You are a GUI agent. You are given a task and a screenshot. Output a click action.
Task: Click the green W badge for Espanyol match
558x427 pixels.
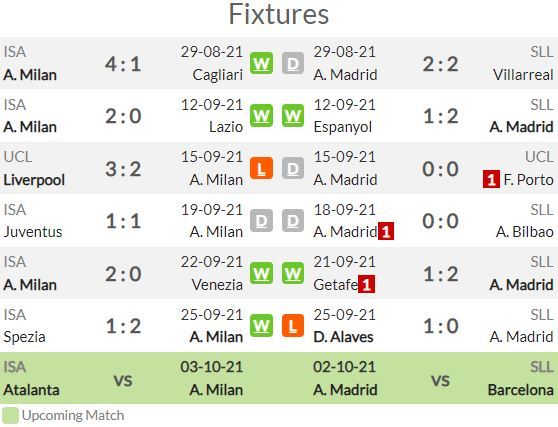[293, 115]
